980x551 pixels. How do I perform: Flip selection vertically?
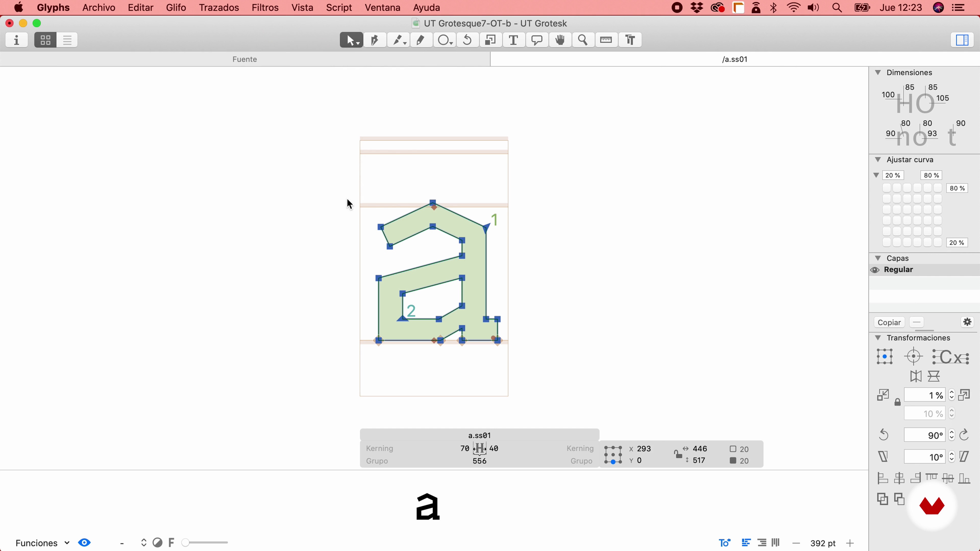tap(934, 377)
